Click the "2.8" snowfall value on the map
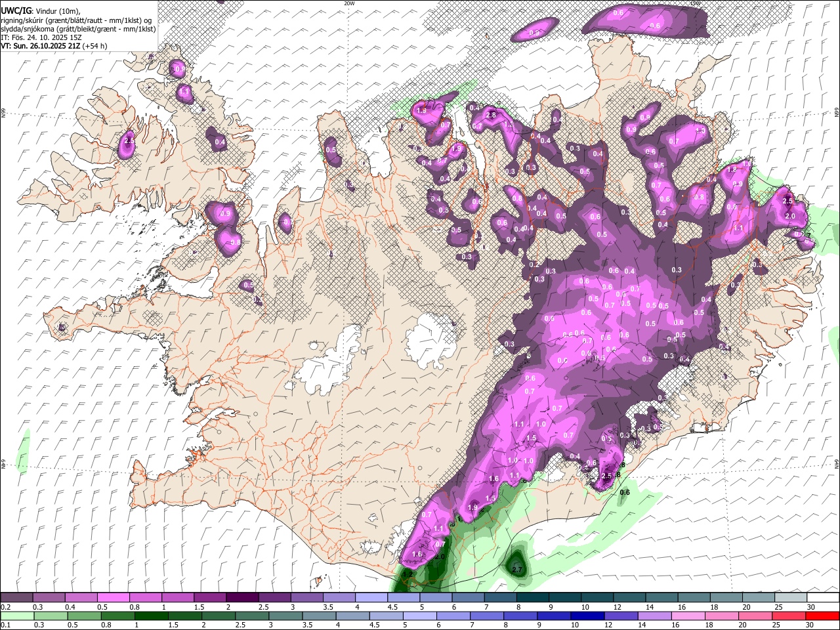The image size is (840, 630). click(491, 115)
